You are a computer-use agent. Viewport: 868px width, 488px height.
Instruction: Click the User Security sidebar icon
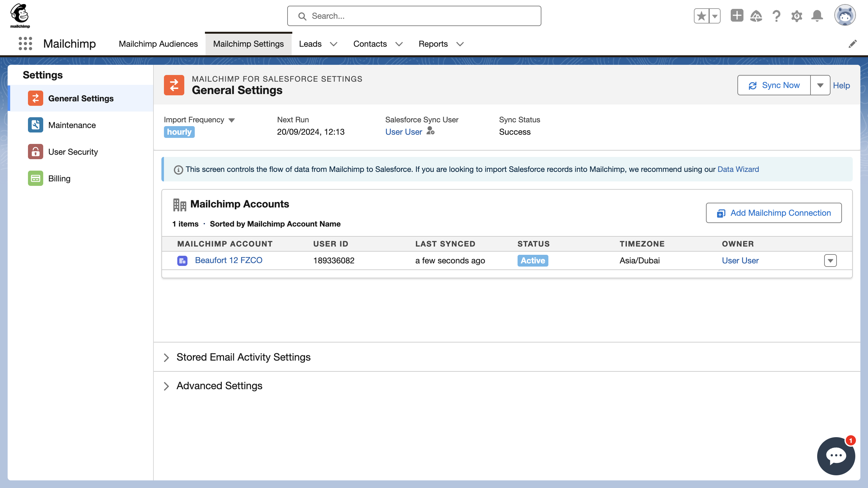tap(36, 152)
